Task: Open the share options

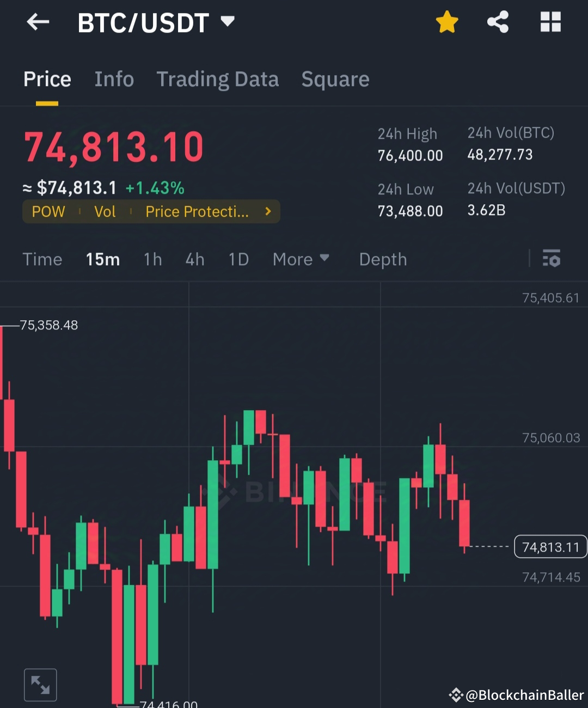Action: pos(498,21)
